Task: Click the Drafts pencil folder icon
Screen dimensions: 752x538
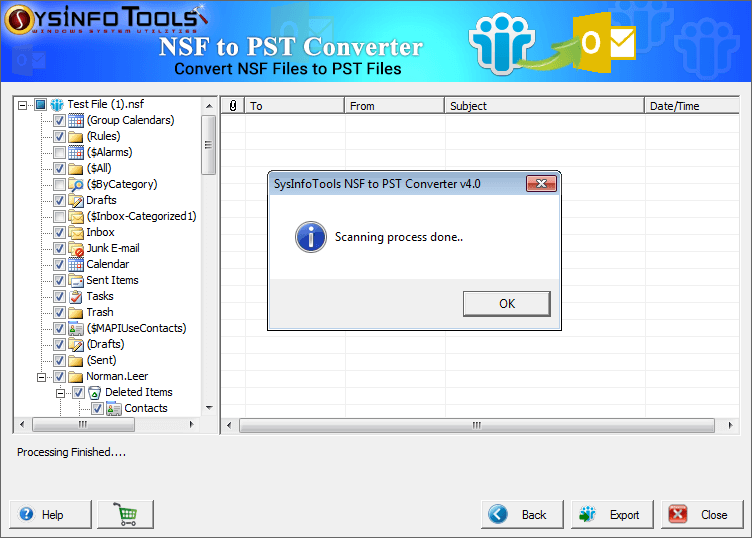Action: pyautogui.click(x=76, y=200)
